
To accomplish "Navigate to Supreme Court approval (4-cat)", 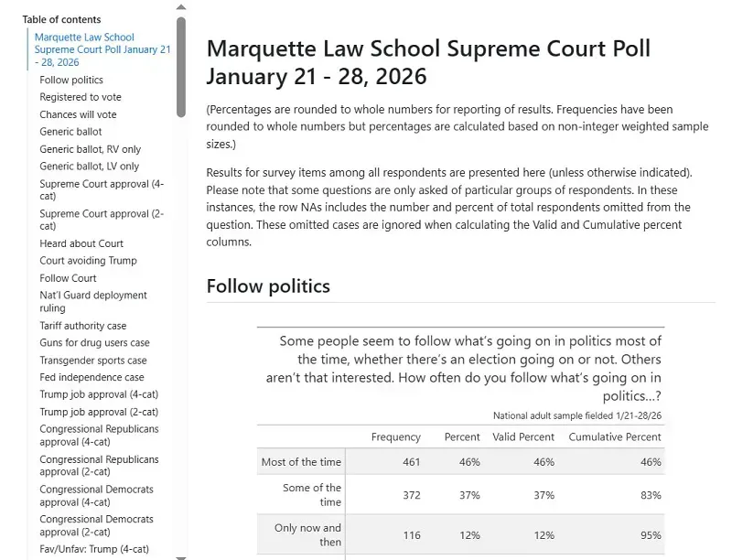I will pos(102,190).
